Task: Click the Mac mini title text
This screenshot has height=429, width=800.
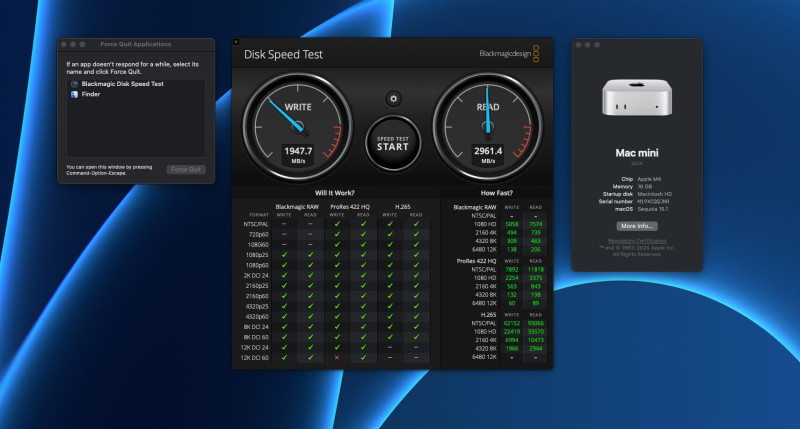Action: point(637,153)
